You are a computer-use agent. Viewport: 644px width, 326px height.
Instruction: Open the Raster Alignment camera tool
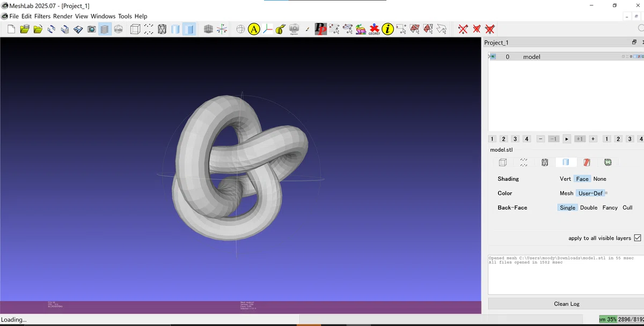[x=294, y=29]
